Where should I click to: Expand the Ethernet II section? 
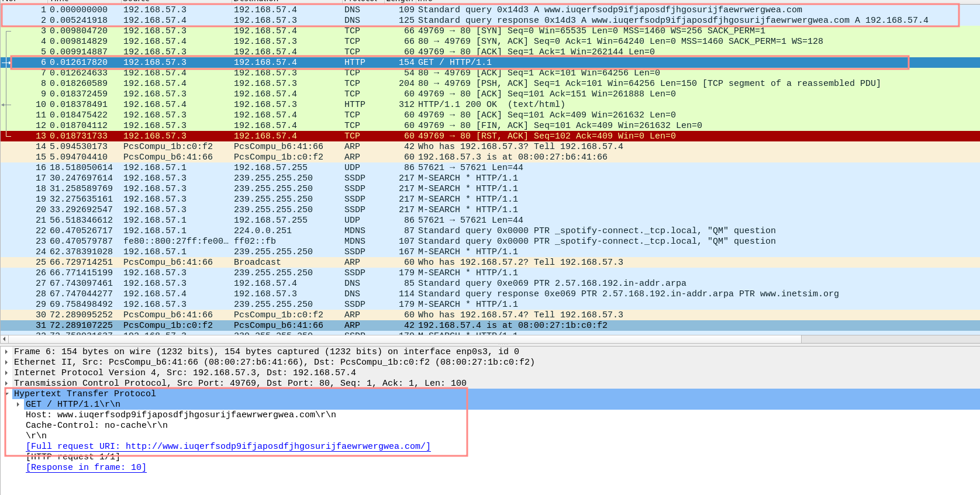click(6, 362)
